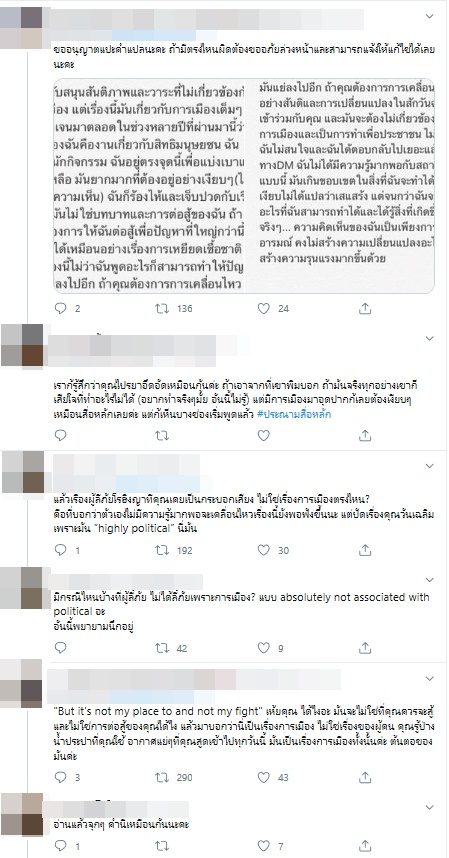Retweet the post showing 136 retweets
The height and width of the screenshot is (858, 449).
point(162,309)
